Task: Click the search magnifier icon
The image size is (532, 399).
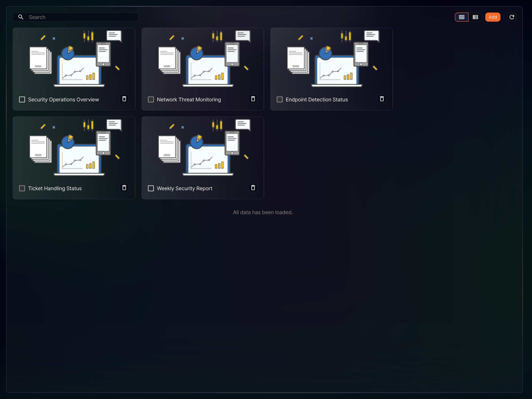Action: [x=21, y=17]
